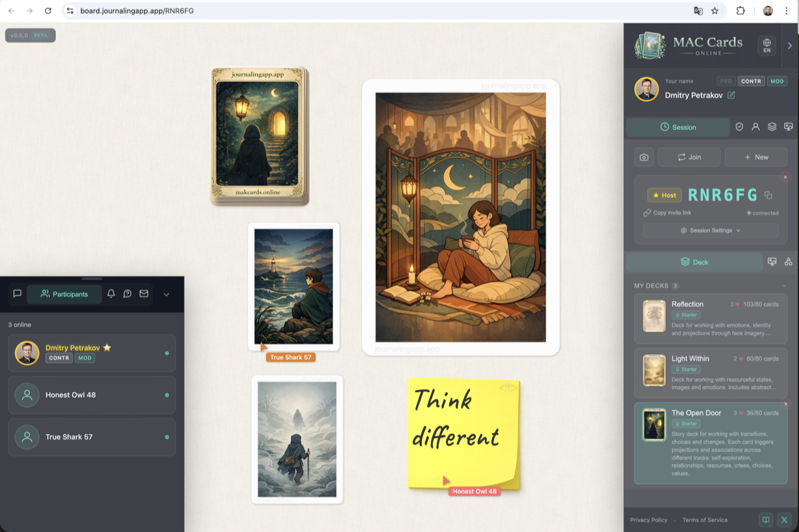
Task: Open the notifications bell icon
Action: coord(111,294)
